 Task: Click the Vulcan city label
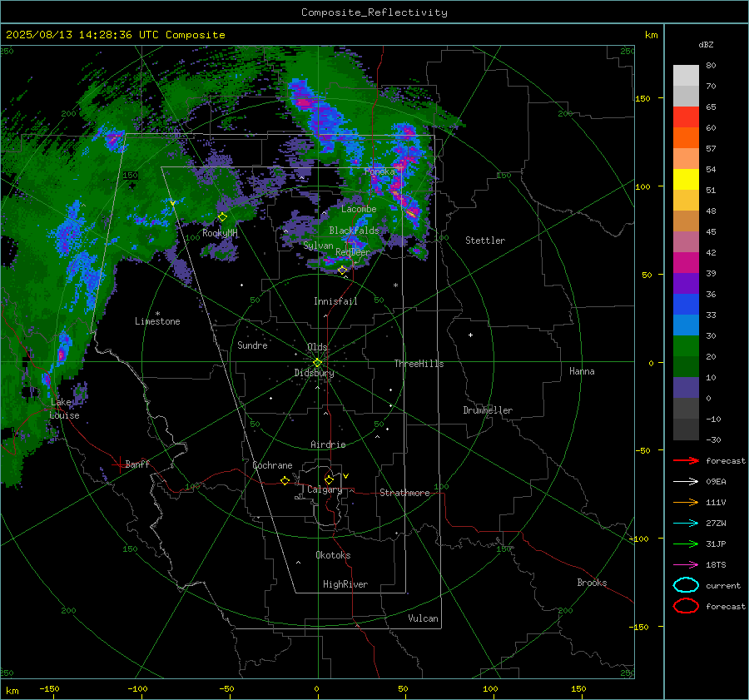[424, 618]
